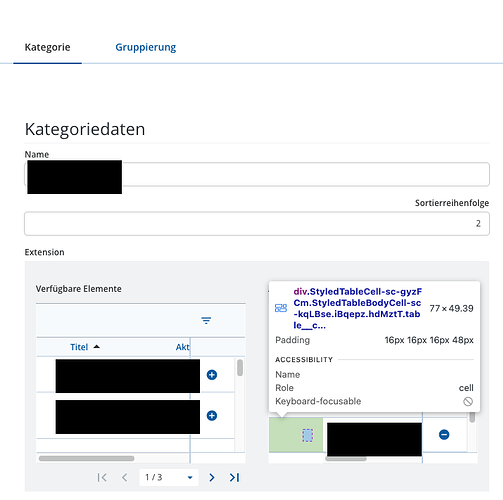Viewport: 503px width, 500px height.
Task: Open the filter icon above the table
Action: 206,320
